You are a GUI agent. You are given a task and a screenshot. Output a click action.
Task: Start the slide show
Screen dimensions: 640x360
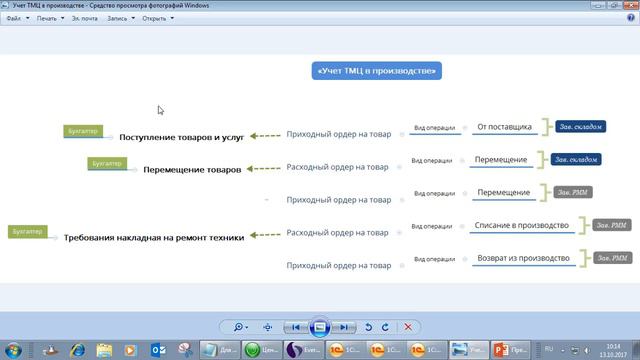click(320, 327)
